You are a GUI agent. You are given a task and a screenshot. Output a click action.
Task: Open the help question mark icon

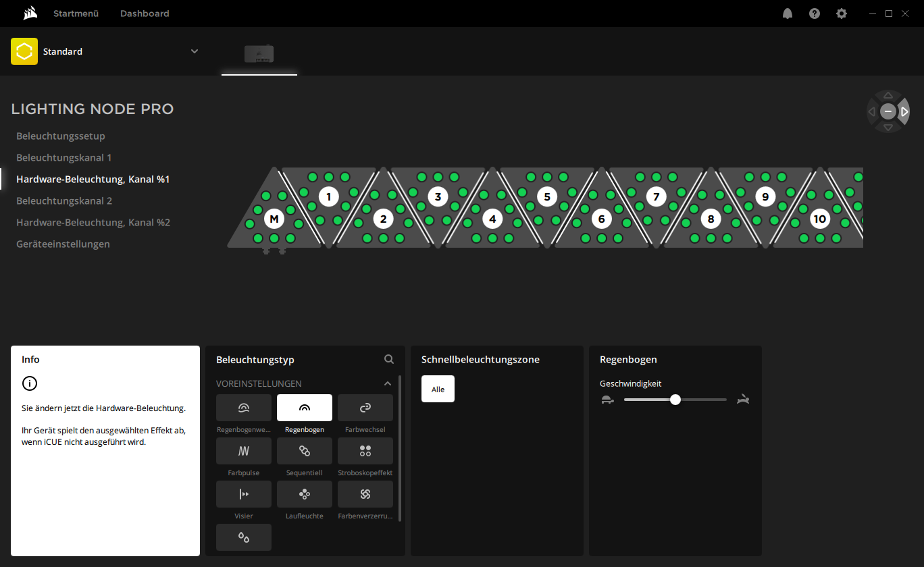pyautogui.click(x=815, y=13)
